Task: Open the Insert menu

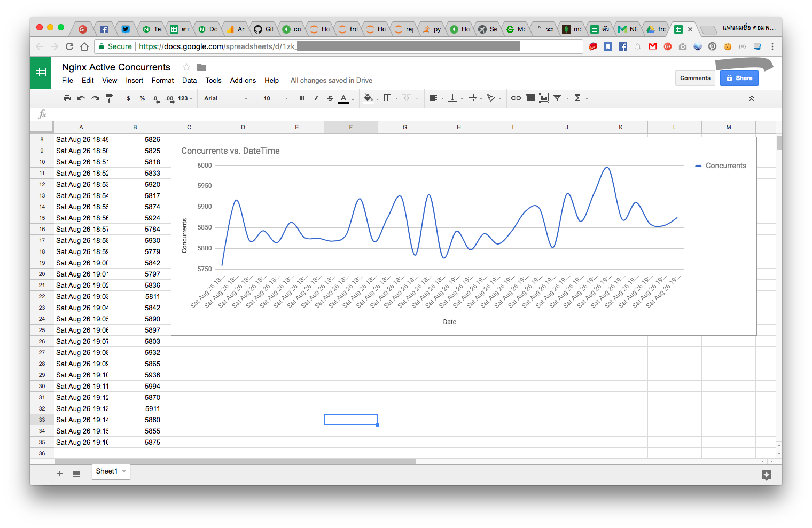Action: (x=134, y=81)
